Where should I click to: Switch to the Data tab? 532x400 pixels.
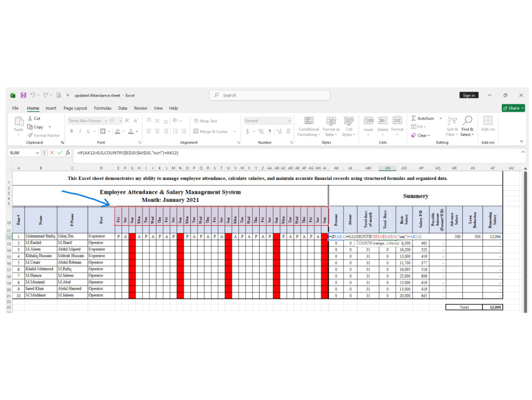pos(123,108)
